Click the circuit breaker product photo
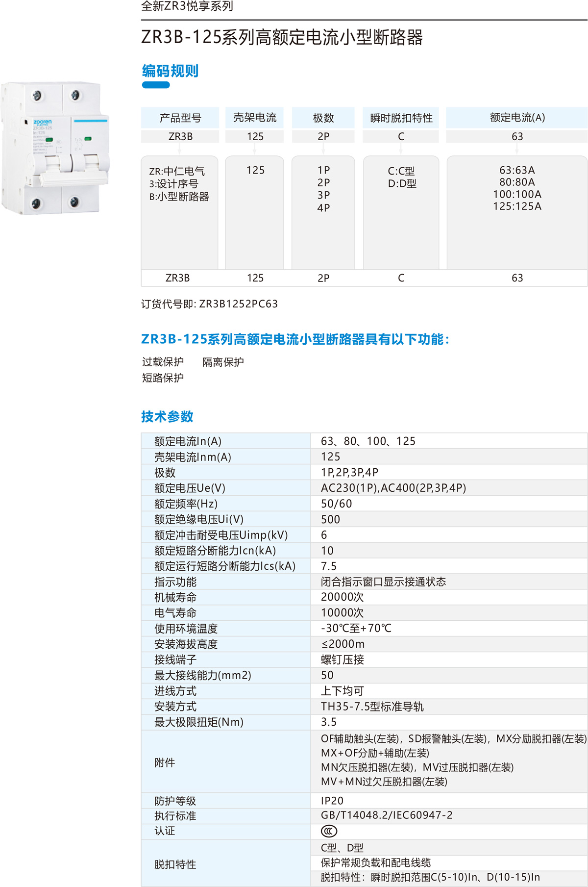 coord(55,148)
